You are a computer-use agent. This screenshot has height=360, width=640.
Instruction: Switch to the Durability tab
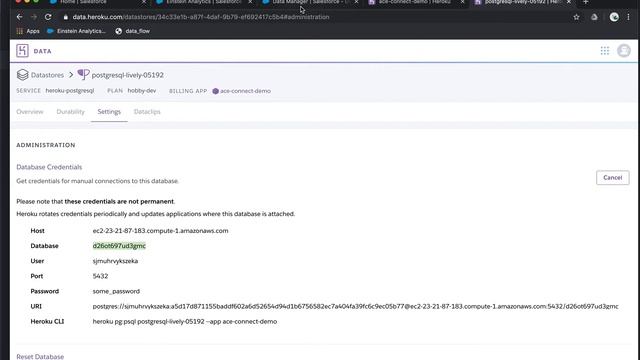click(x=71, y=112)
